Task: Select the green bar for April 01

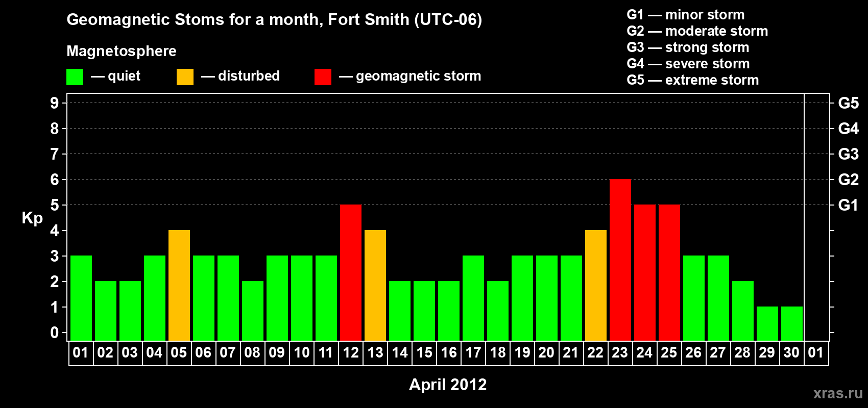Action: (x=81, y=298)
